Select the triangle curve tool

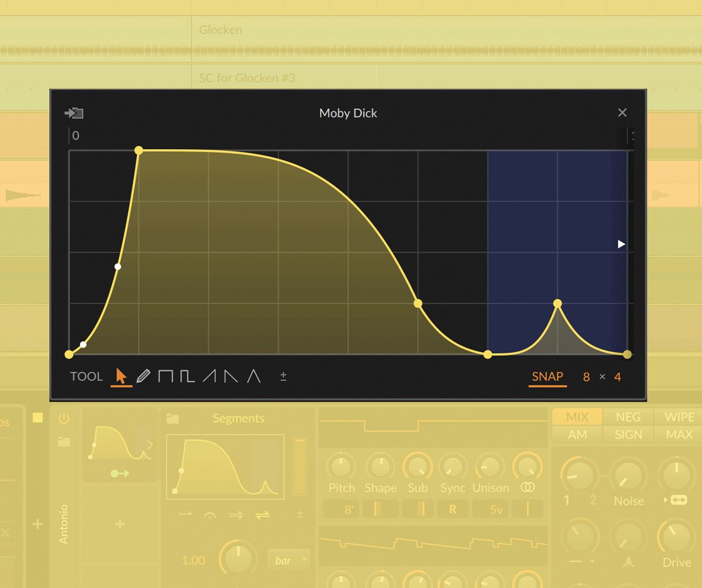click(x=253, y=376)
